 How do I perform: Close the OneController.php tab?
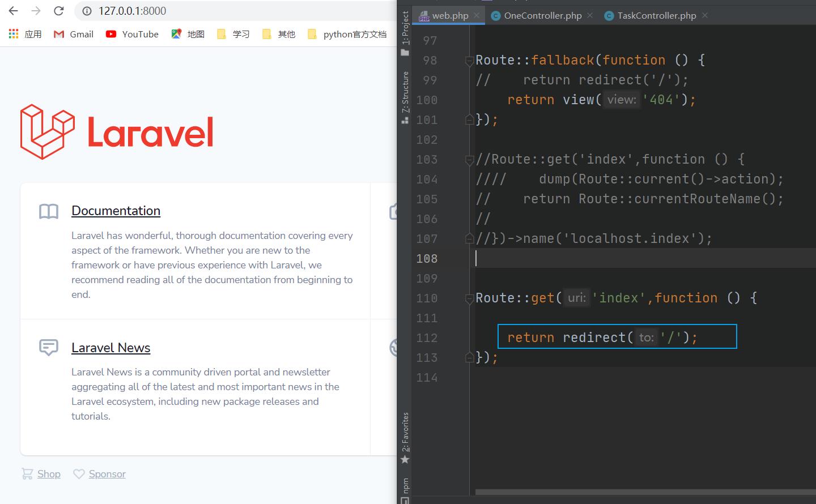click(x=590, y=15)
